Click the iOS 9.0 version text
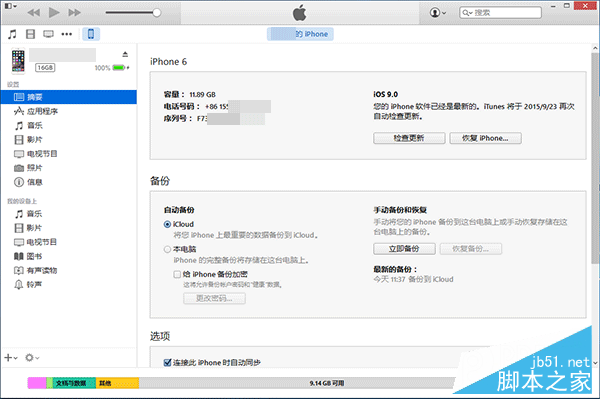Screen dimensions: 600x399 click(x=386, y=94)
